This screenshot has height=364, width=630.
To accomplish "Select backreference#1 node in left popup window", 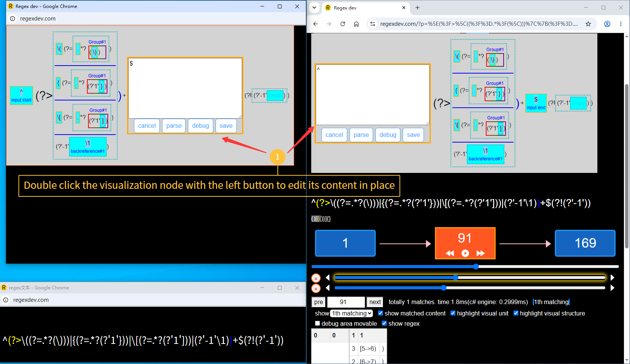I will pos(88,147).
